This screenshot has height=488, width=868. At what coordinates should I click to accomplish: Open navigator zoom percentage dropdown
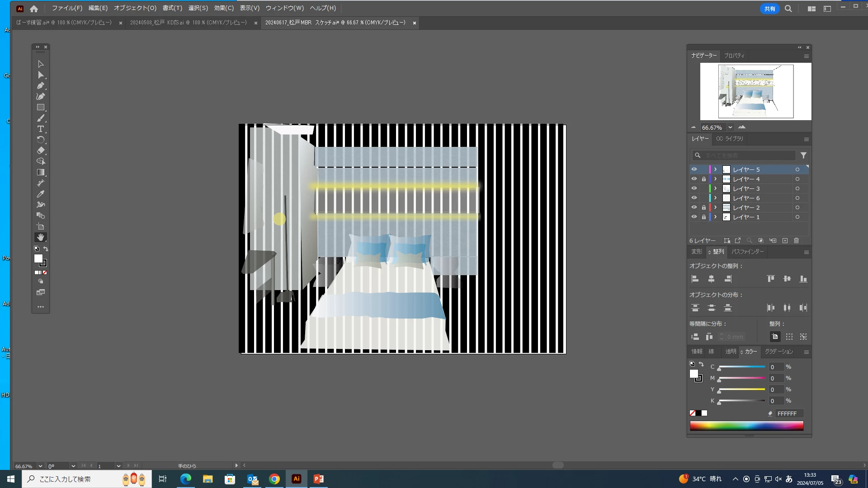point(730,127)
